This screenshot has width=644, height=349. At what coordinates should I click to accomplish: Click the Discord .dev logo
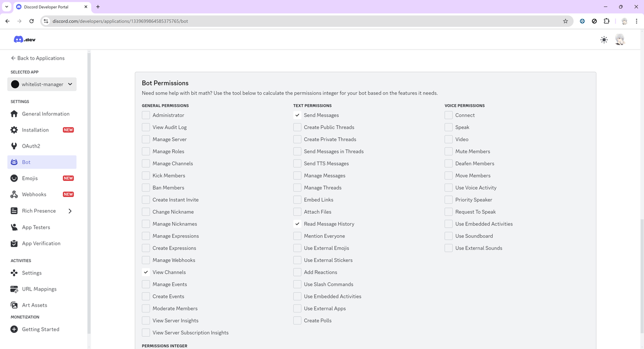[25, 40]
